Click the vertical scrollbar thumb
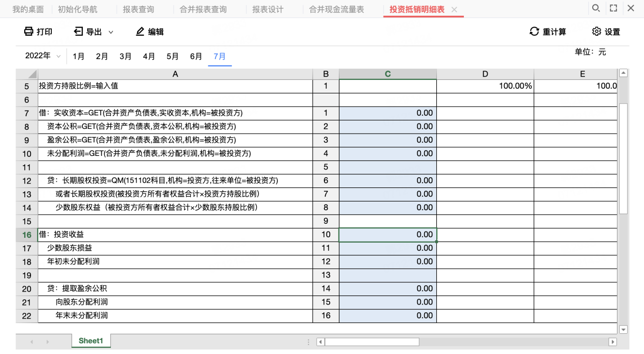 pos(624,158)
